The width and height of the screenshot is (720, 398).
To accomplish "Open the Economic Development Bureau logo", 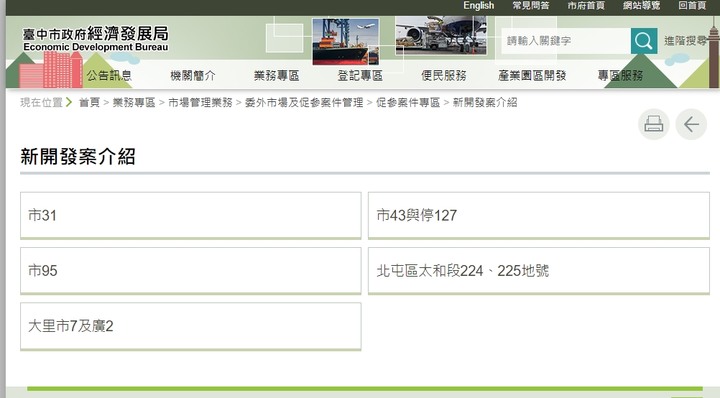I will (x=96, y=39).
